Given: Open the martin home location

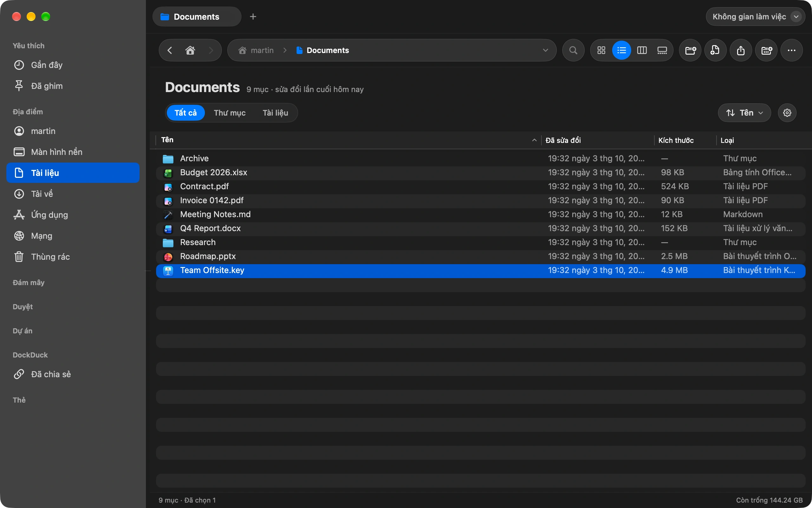Looking at the screenshot, I should pyautogui.click(x=73, y=131).
